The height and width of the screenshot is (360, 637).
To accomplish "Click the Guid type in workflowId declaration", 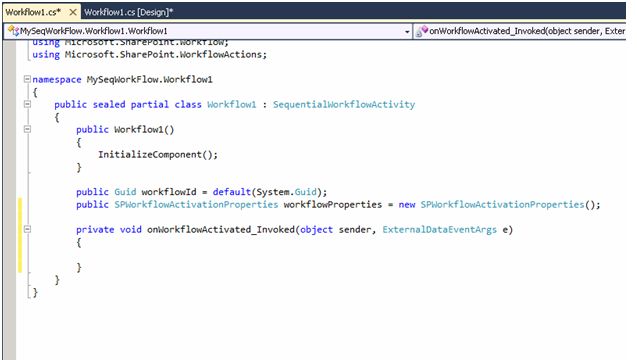I will [x=125, y=192].
